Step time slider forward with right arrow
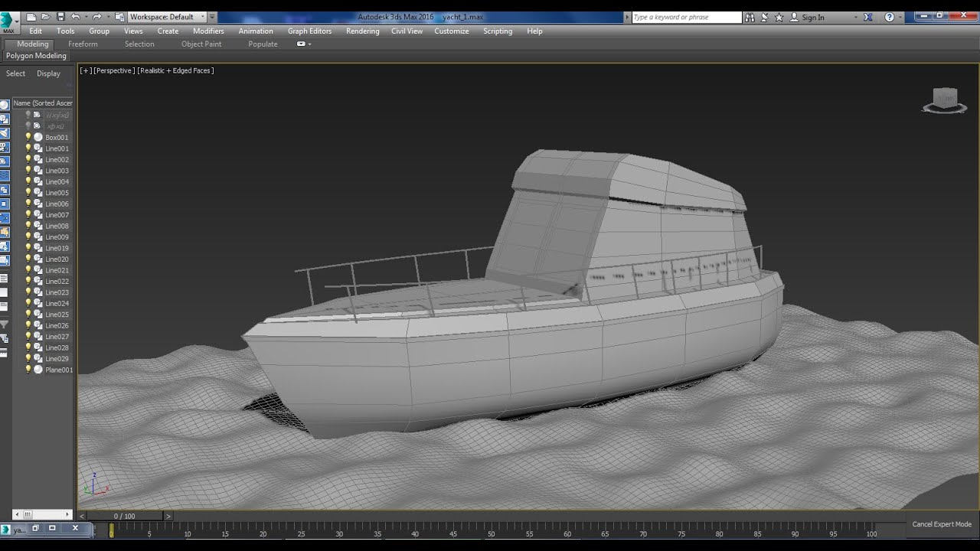Screen dimensions: 980x551 tap(168, 516)
